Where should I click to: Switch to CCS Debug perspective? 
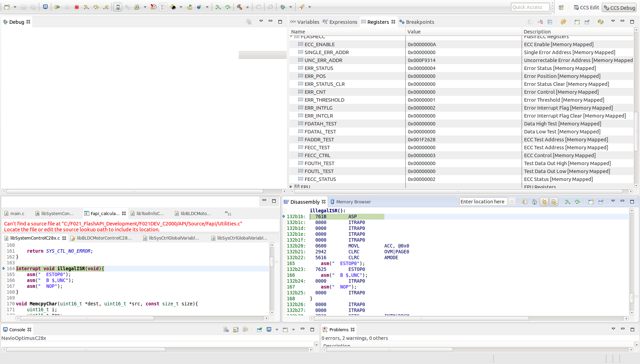[x=619, y=8]
